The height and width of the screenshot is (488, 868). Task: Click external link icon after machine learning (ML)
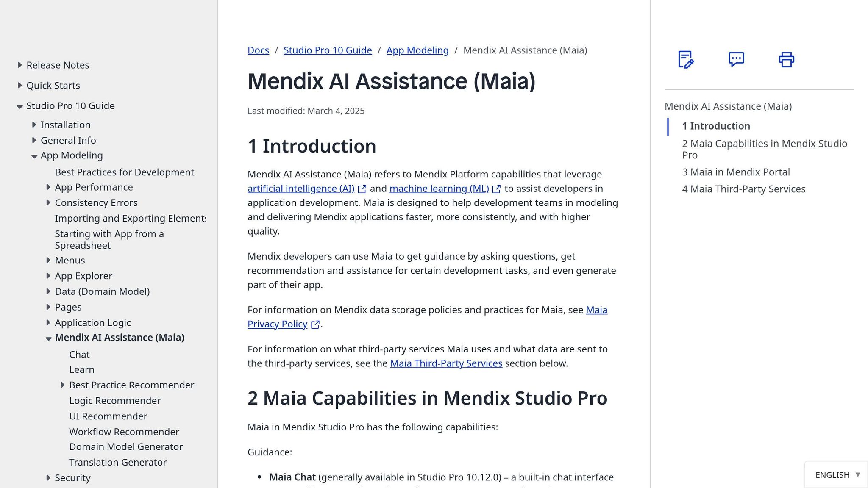pyautogui.click(x=496, y=189)
